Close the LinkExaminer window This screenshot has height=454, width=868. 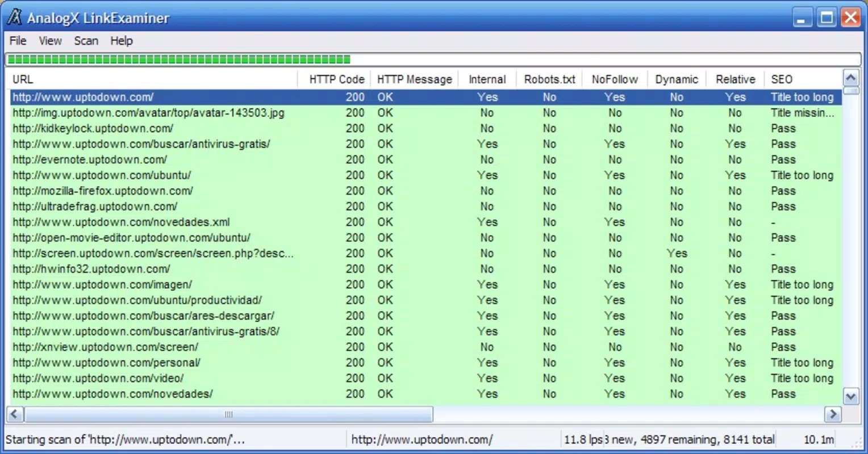coord(851,18)
